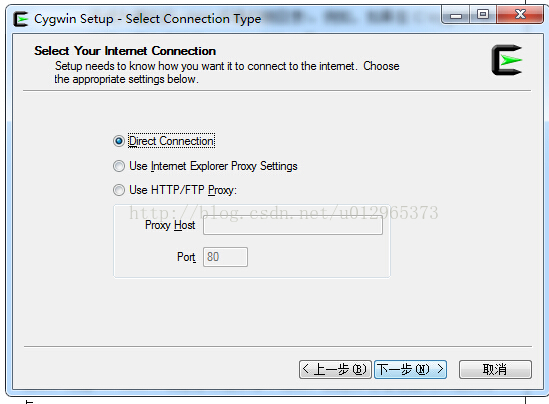Screen dimensions: 549x404
Task: Cancel setup with the 取消 button
Action: click(495, 369)
